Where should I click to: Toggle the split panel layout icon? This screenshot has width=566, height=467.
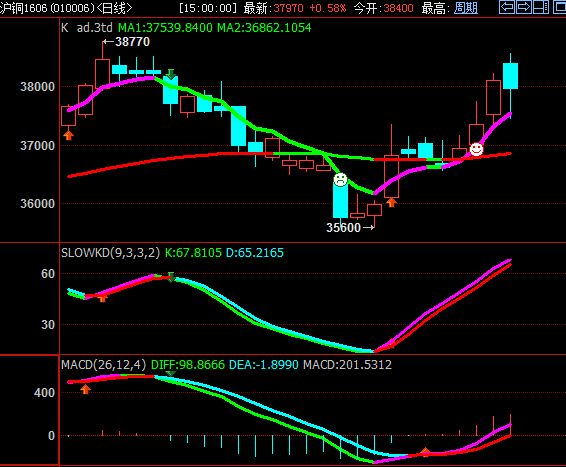(541, 7)
